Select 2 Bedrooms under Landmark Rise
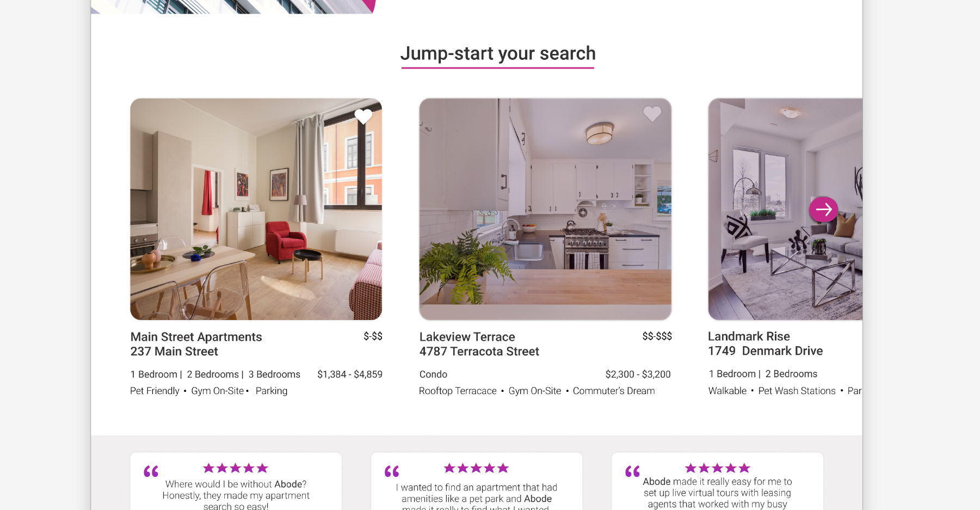980x510 pixels. pyautogui.click(x=791, y=374)
